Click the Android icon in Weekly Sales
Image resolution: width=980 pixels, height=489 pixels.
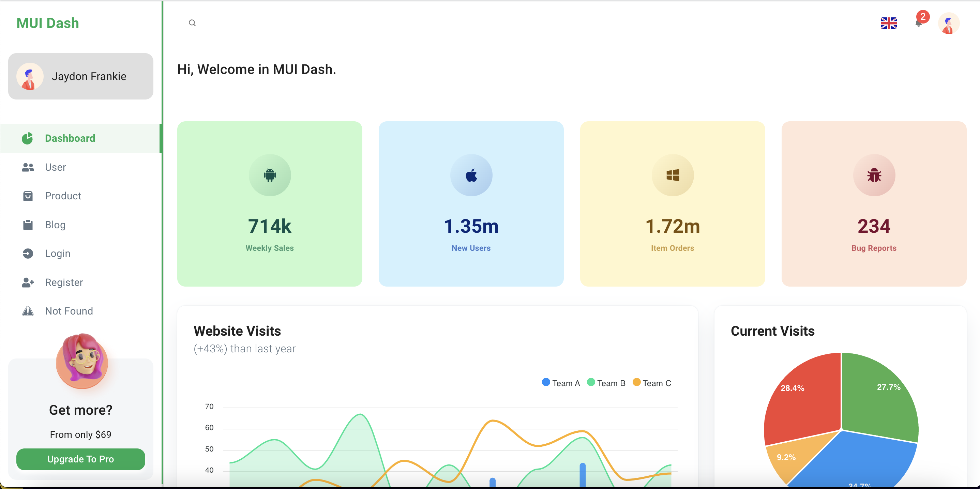270,175
